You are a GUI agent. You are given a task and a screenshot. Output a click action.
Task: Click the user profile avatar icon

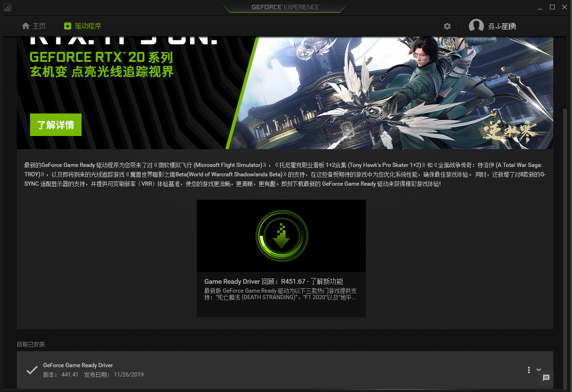coord(476,26)
